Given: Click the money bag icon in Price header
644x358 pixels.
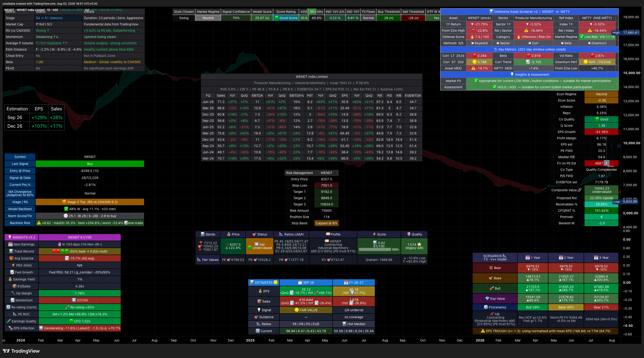Looking at the screenshot, I should tap(229, 234).
